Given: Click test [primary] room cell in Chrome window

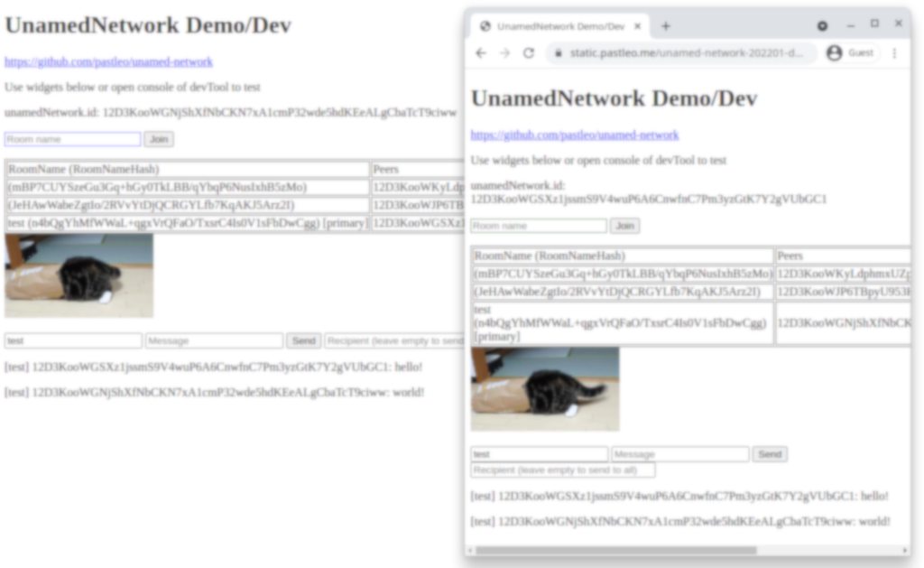Looking at the screenshot, I should click(623, 322).
